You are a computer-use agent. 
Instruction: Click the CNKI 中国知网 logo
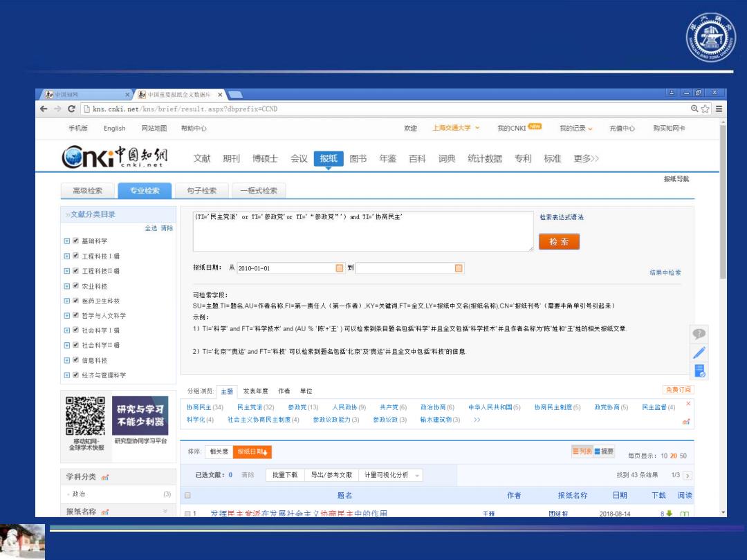115,157
